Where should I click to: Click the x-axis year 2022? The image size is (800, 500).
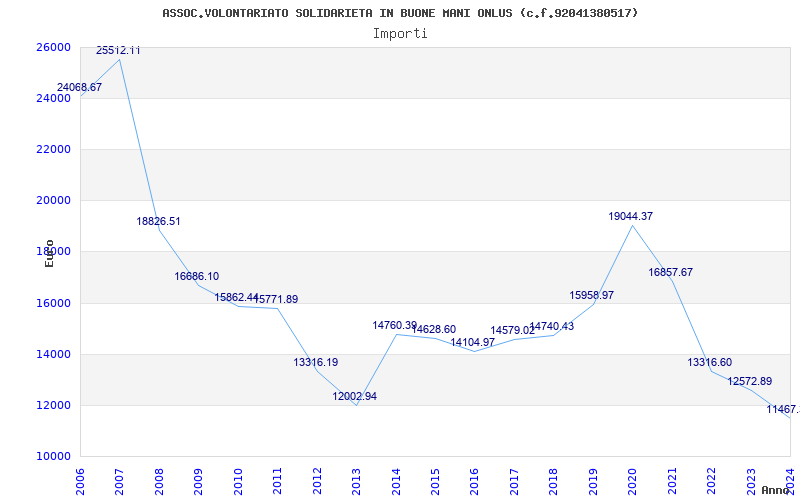[x=711, y=481]
